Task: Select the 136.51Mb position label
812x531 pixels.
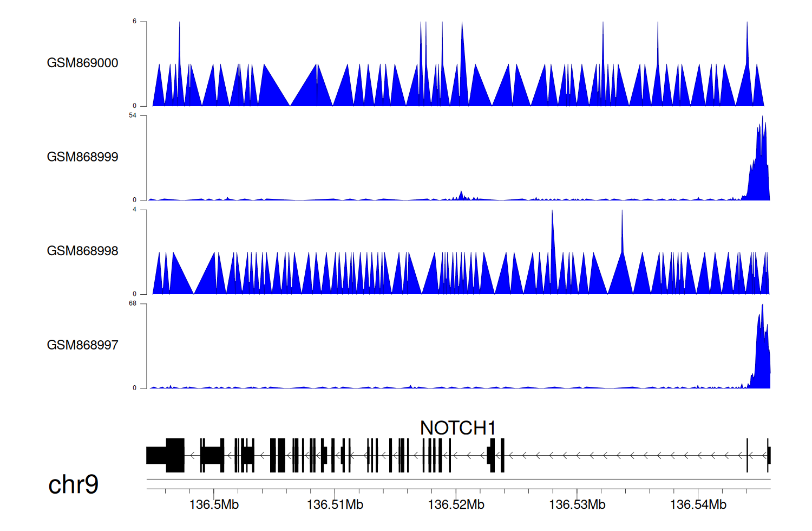Action: 335,505
